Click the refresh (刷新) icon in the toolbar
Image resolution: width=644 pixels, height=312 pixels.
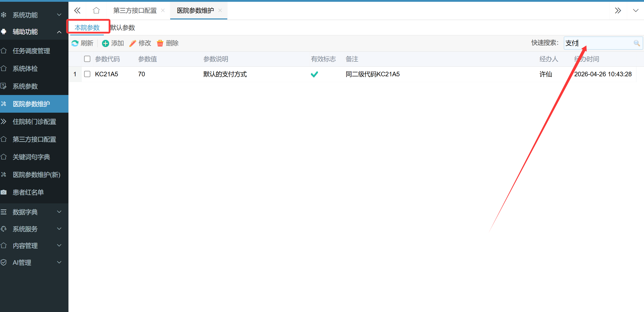pyautogui.click(x=75, y=43)
